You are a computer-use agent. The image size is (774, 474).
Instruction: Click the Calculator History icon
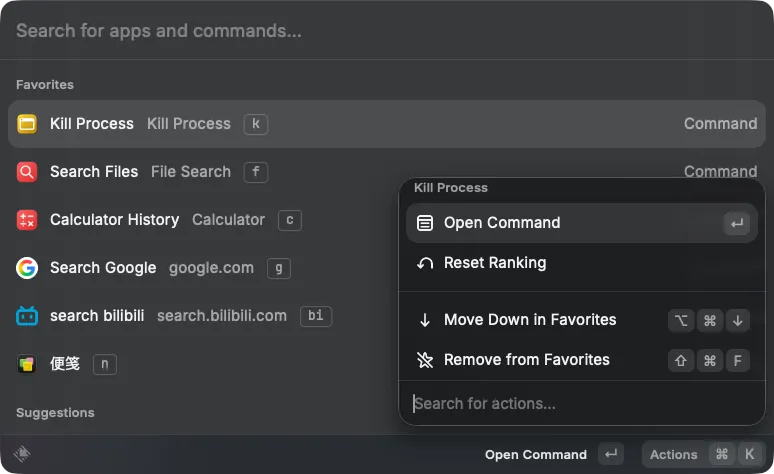click(27, 220)
